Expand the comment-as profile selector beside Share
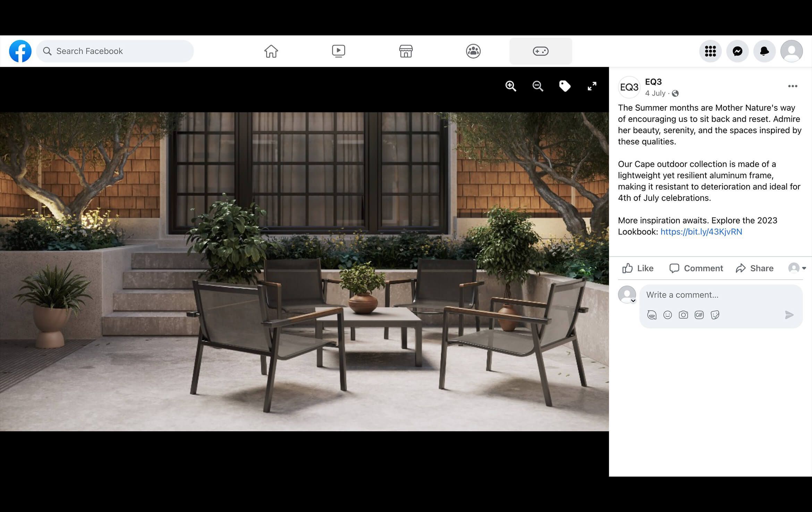This screenshot has height=512, width=812. [x=797, y=268]
